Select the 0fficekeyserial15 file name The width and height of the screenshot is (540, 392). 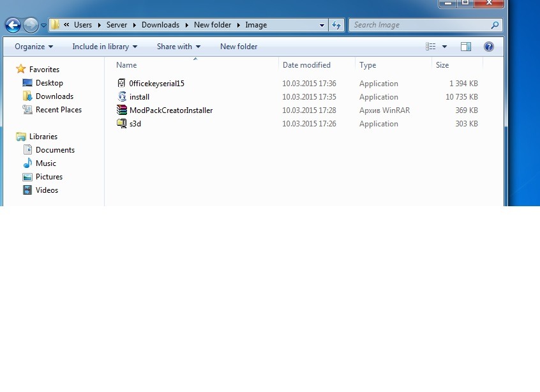(x=156, y=84)
